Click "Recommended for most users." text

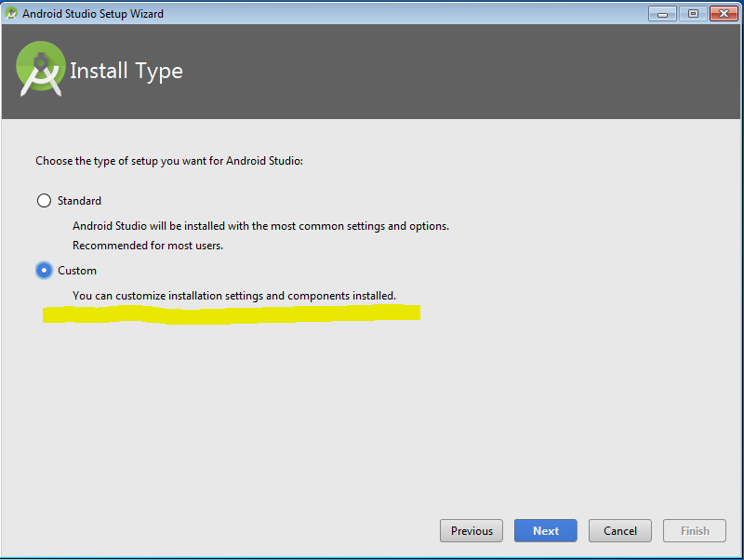(148, 246)
